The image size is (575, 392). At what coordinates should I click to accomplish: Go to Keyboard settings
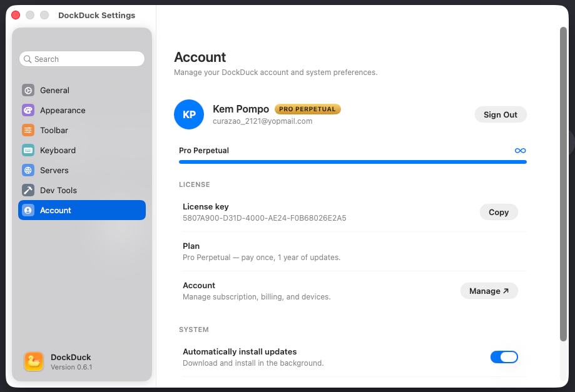[82, 150]
